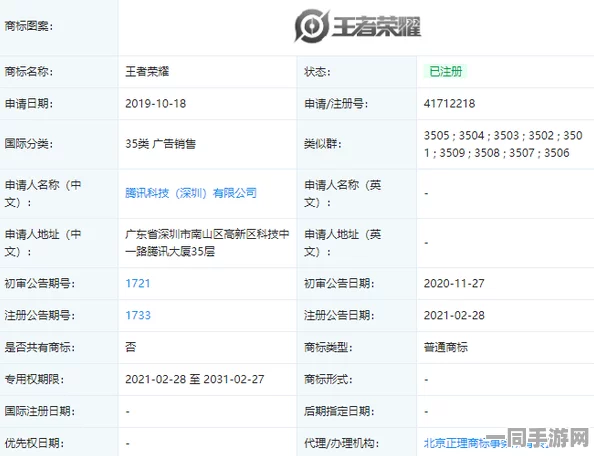Select registration announcement date 2021-02-28
This screenshot has width=594, height=456.
coord(454,315)
